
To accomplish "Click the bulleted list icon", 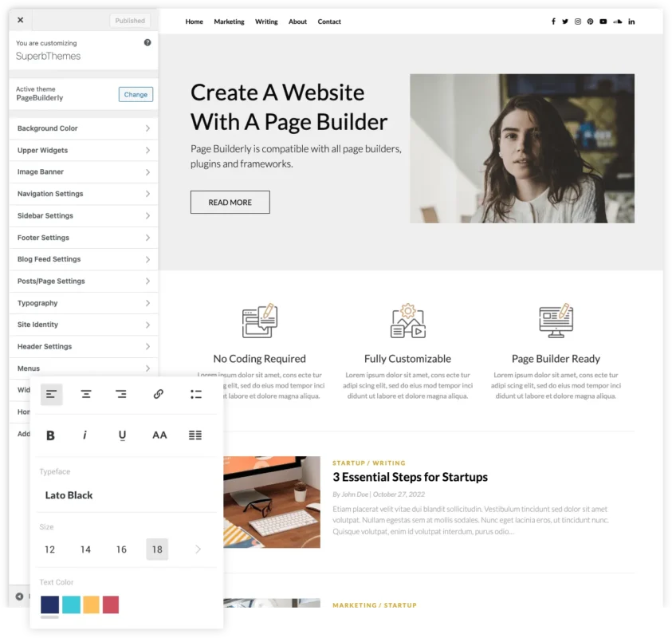I will (x=196, y=393).
